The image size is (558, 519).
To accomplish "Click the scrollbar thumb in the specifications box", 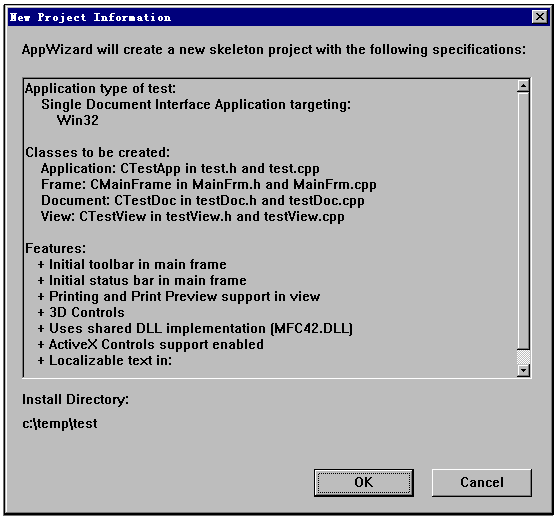I will coord(523,357).
